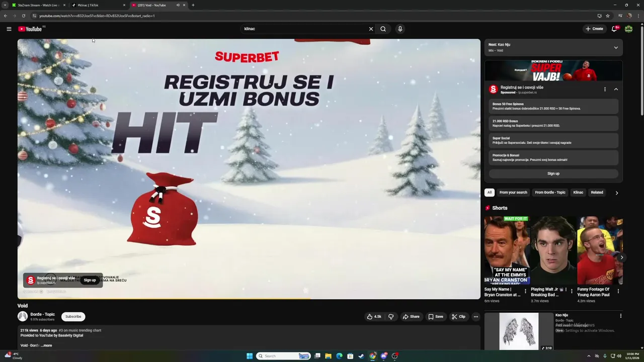Show next Shorts with arrow
This screenshot has width=644, height=362.
point(622,257)
